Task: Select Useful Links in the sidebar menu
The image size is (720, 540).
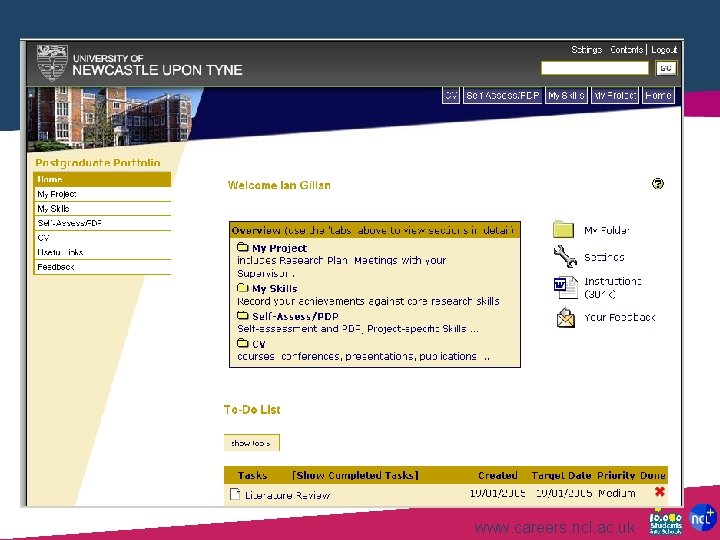Action: tap(102, 253)
